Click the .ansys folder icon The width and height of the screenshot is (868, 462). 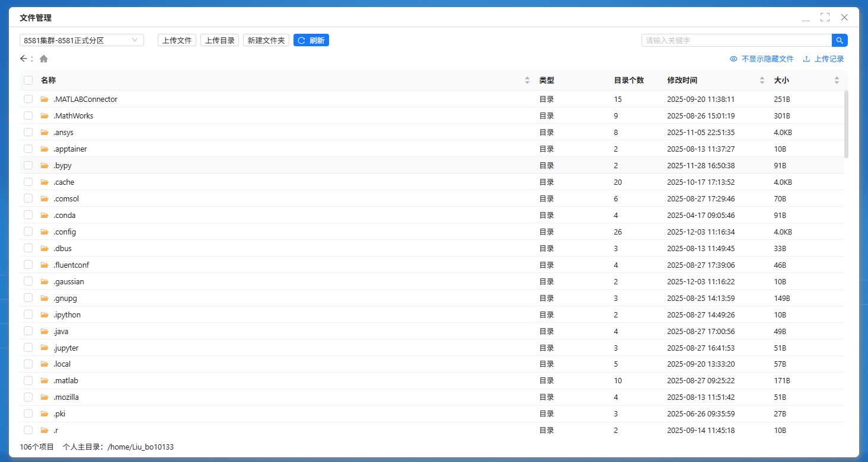pos(44,133)
